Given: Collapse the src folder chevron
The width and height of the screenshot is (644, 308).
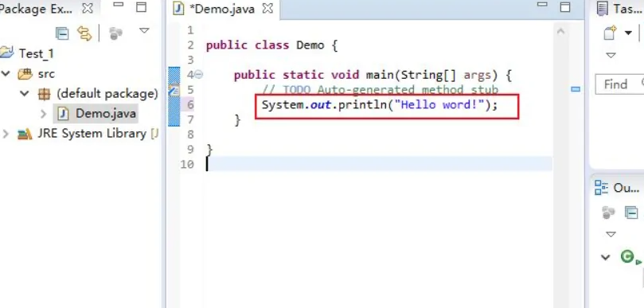Looking at the screenshot, I should click(6, 73).
